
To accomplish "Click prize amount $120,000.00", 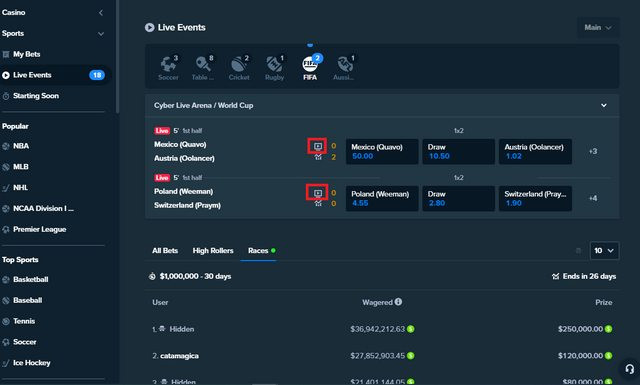I will 580,356.
